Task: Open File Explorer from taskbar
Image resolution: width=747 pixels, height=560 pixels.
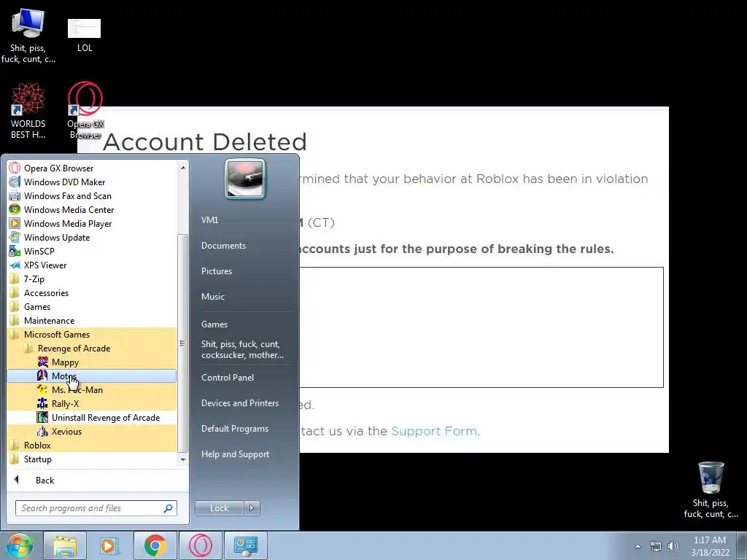Action: coord(65,545)
